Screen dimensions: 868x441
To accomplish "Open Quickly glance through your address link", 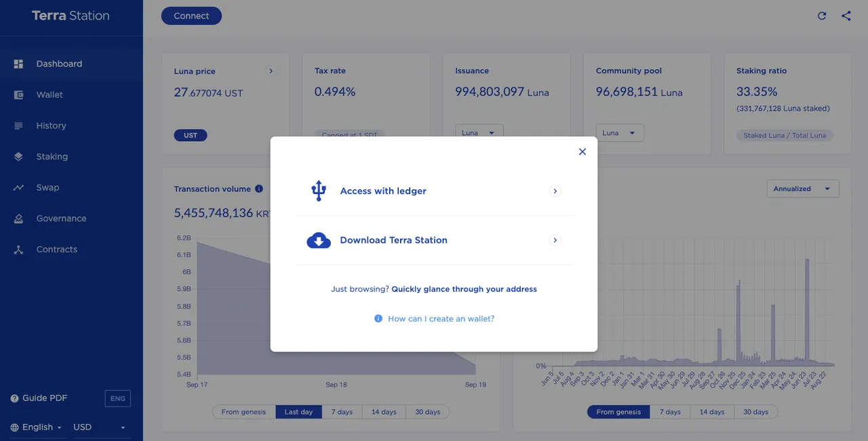I will click(x=464, y=289).
